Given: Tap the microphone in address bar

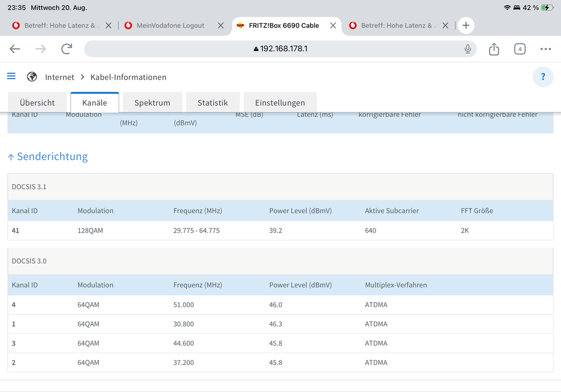Looking at the screenshot, I should pos(467,49).
